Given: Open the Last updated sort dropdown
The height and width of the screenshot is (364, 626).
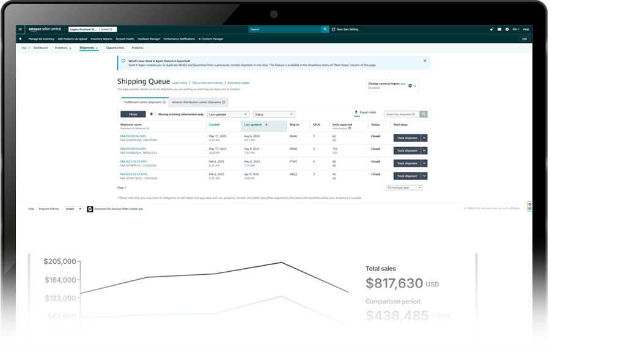Looking at the screenshot, I should point(228,114).
